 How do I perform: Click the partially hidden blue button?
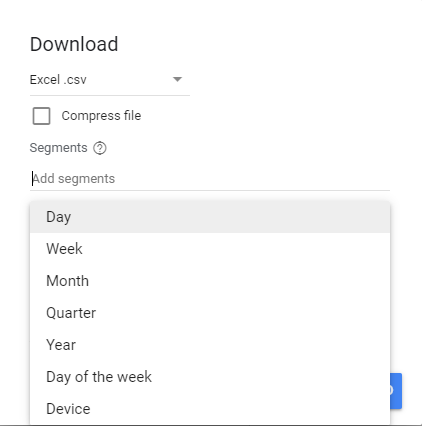396,391
